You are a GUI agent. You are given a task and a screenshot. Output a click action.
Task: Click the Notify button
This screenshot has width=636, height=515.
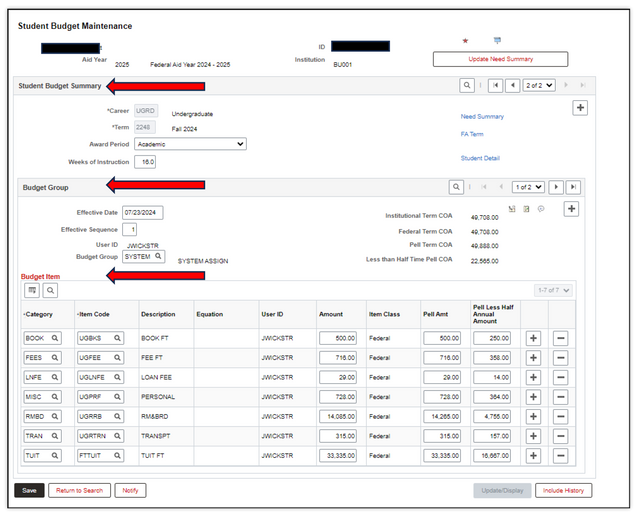coord(130,490)
